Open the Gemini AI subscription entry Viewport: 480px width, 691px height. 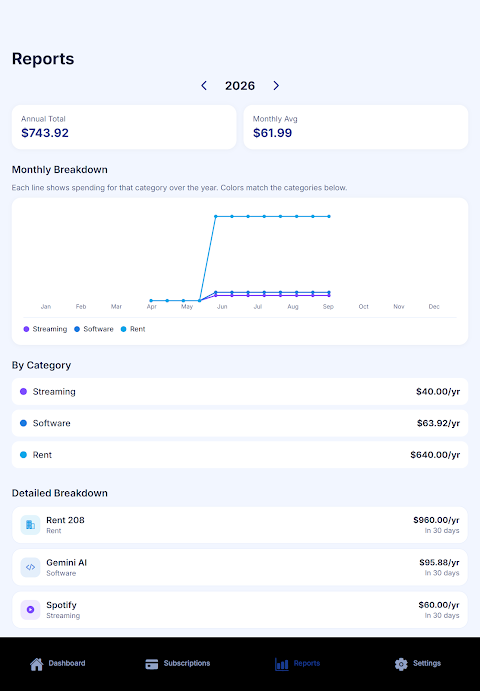tap(240, 567)
